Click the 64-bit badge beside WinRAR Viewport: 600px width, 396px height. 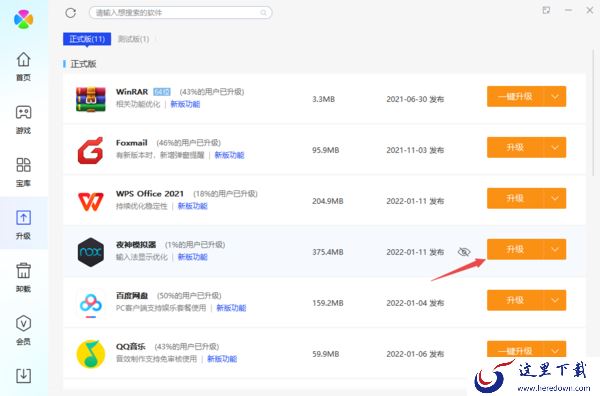[x=162, y=92]
